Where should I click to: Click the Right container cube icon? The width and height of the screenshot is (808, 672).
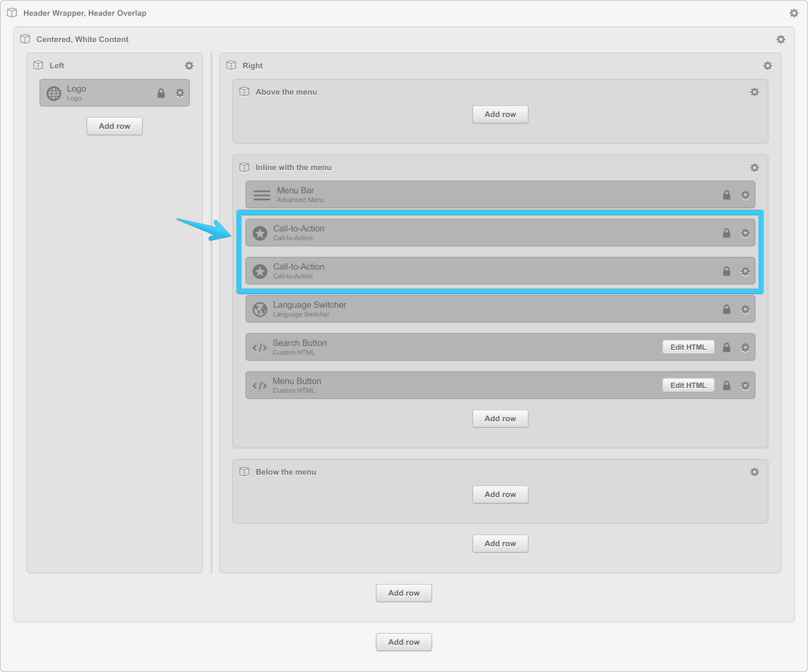pyautogui.click(x=231, y=65)
